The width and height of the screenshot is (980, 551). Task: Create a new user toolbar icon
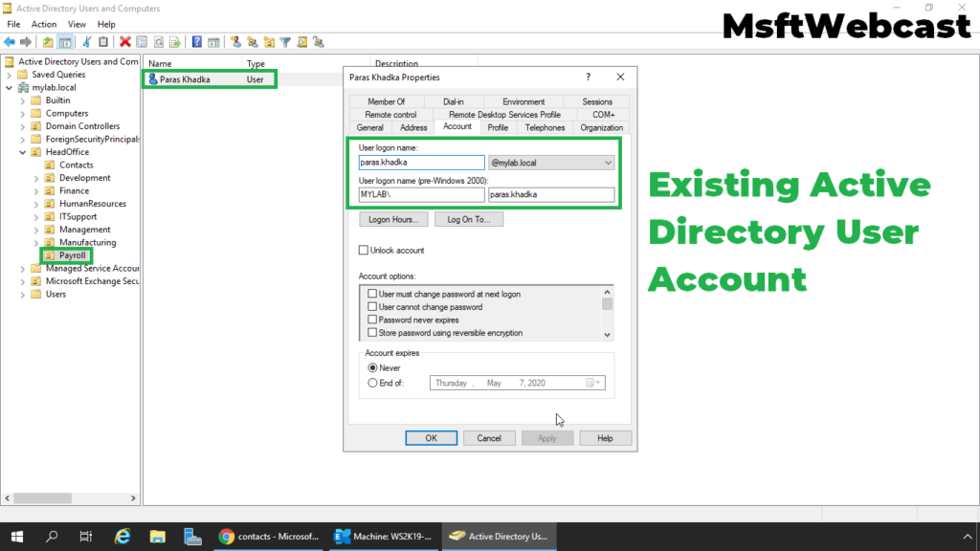point(235,42)
